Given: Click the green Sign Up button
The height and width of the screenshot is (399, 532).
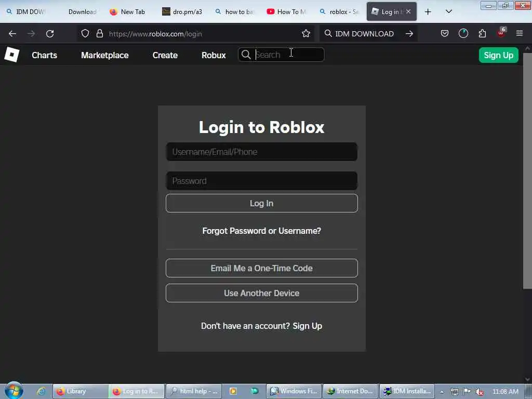Looking at the screenshot, I should point(498,55).
